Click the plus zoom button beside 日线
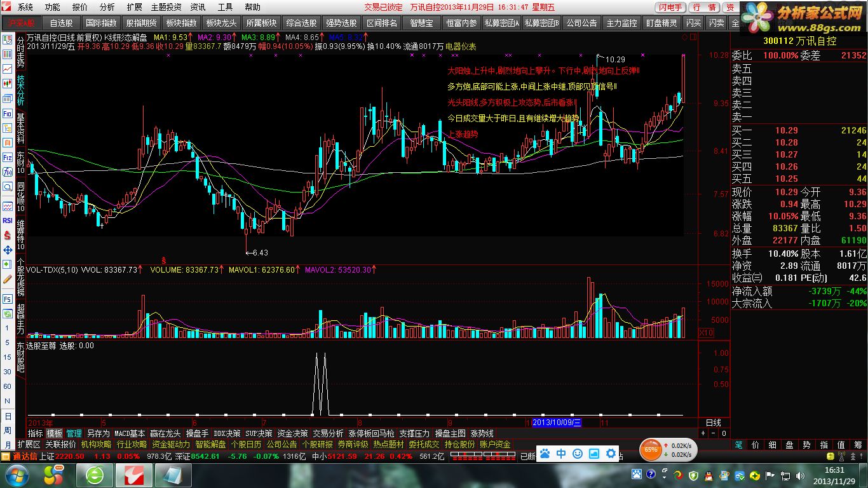Screen dimensions: 868x488 tap(702, 433)
